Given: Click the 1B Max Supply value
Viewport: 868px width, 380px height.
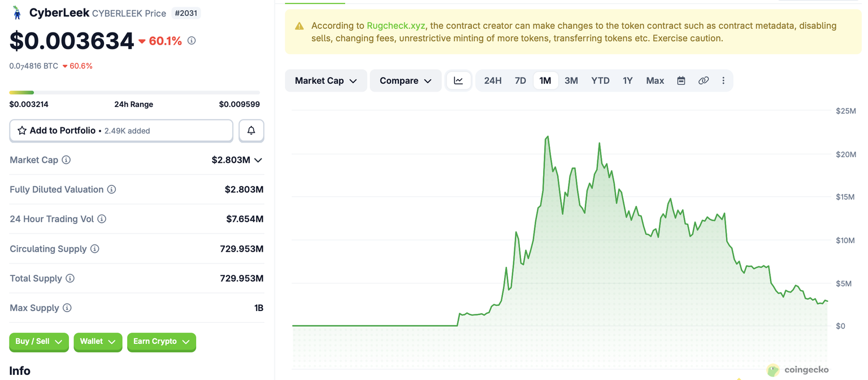Looking at the screenshot, I should (x=259, y=308).
